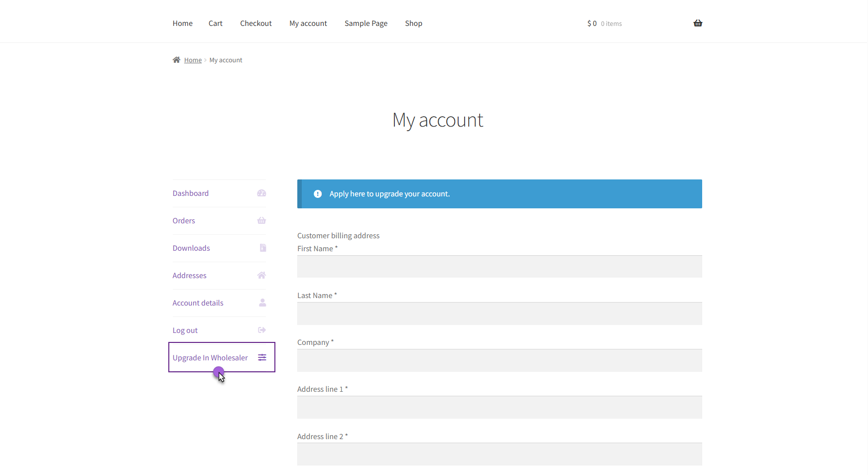Screen dimensions: 868x475
Task: Open the Dashboard sidebar link
Action: (x=191, y=193)
